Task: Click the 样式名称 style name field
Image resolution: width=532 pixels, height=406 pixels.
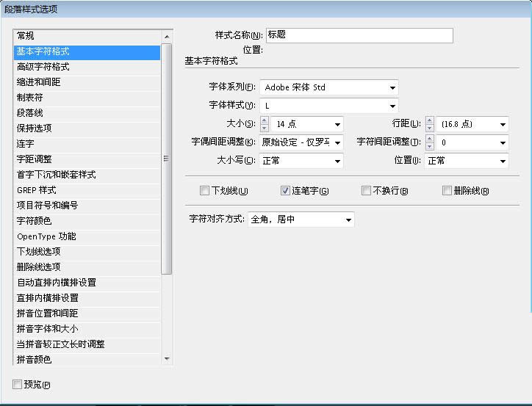Action: click(359, 35)
